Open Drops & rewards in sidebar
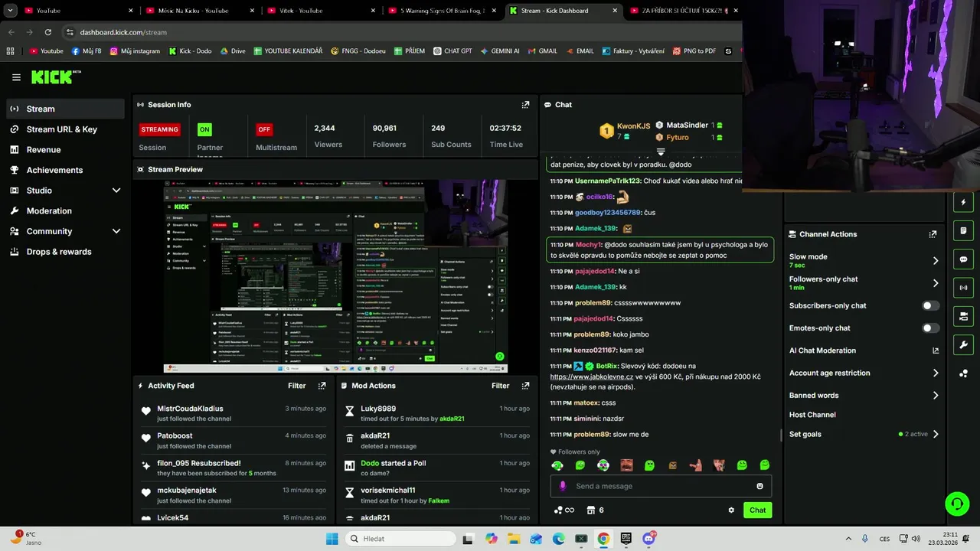The height and width of the screenshot is (551, 980). pos(65,252)
